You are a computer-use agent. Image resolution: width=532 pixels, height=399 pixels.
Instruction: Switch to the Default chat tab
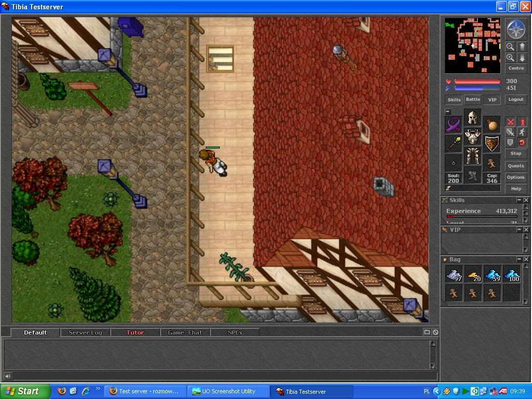(x=35, y=332)
